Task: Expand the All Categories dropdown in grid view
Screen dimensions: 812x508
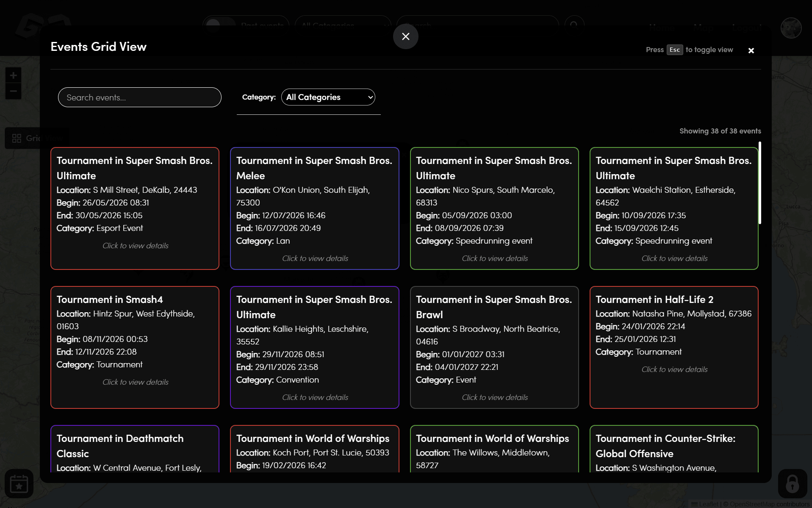Action: coord(328,97)
